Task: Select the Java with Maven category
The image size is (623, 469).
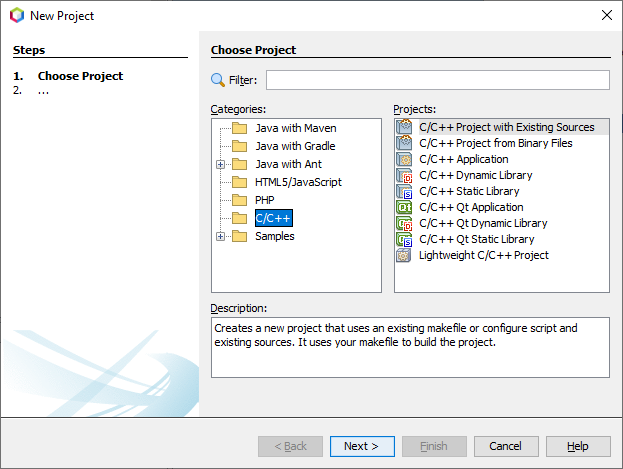Action: pyautogui.click(x=296, y=128)
